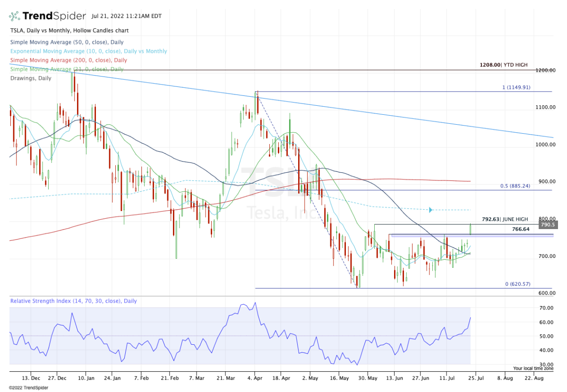Image resolution: width=567 pixels, height=392 pixels.
Task: Click the 4. Apr date axis label
Action: (255, 378)
